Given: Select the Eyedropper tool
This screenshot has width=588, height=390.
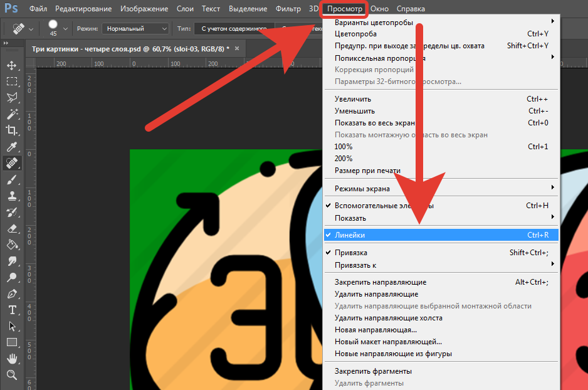Looking at the screenshot, I should (x=12, y=147).
